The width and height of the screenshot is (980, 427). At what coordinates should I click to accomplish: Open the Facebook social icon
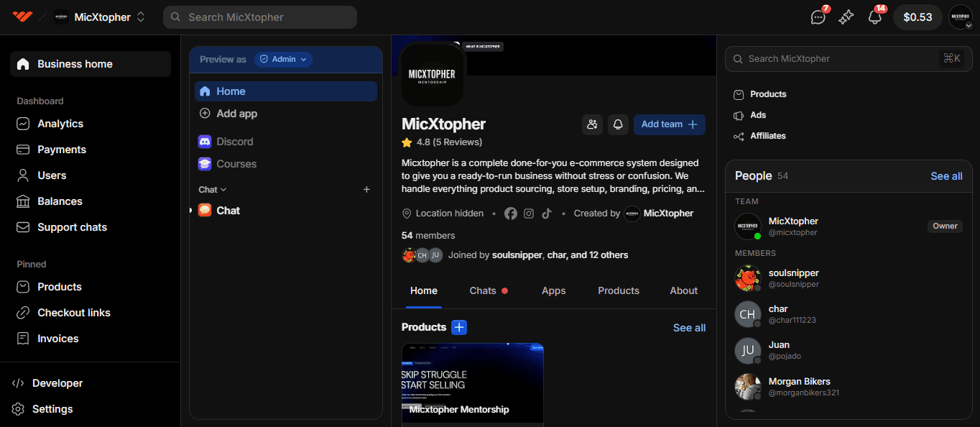[510, 213]
